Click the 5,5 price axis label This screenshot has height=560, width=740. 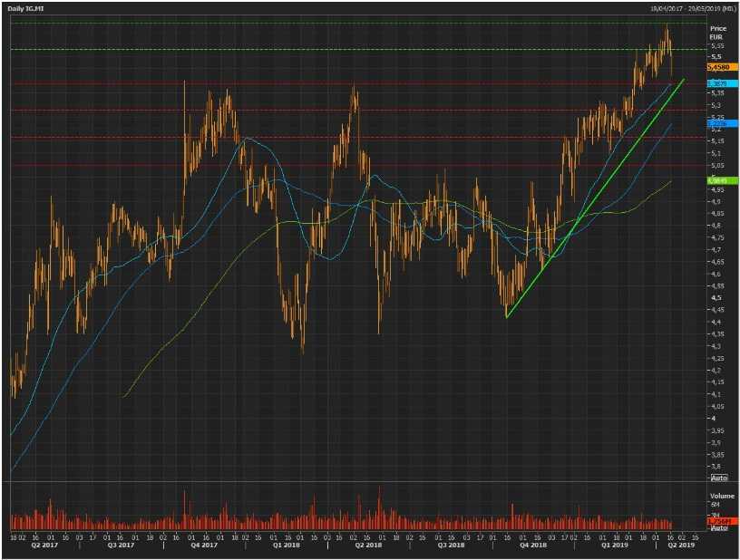tap(716, 56)
